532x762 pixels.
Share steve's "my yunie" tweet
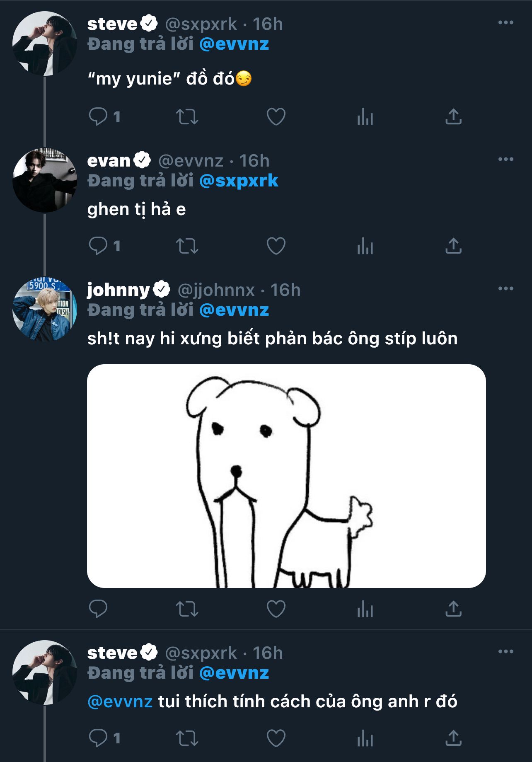tap(453, 116)
